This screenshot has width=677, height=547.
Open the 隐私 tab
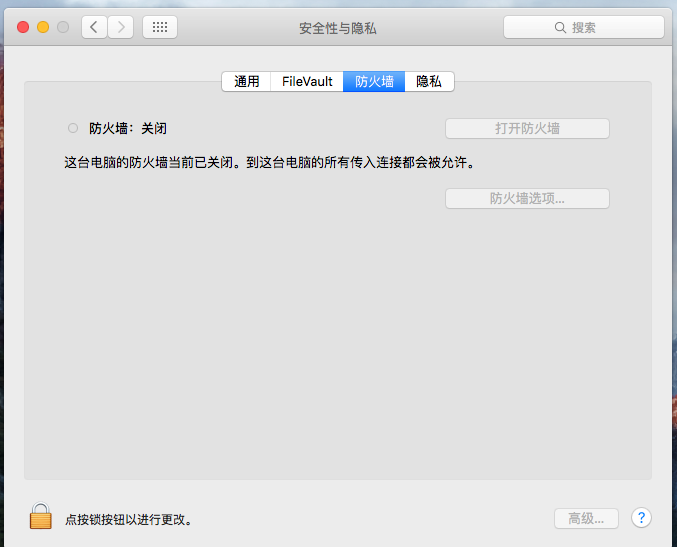pyautogui.click(x=429, y=81)
